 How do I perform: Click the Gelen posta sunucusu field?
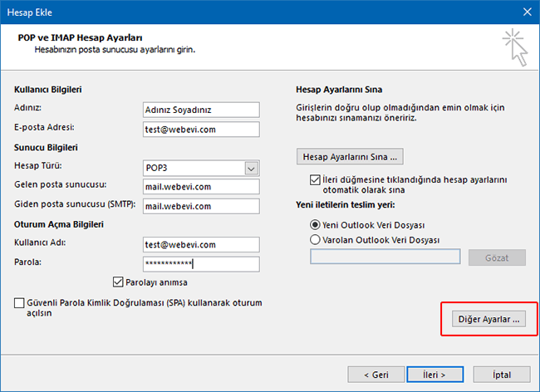(201, 186)
